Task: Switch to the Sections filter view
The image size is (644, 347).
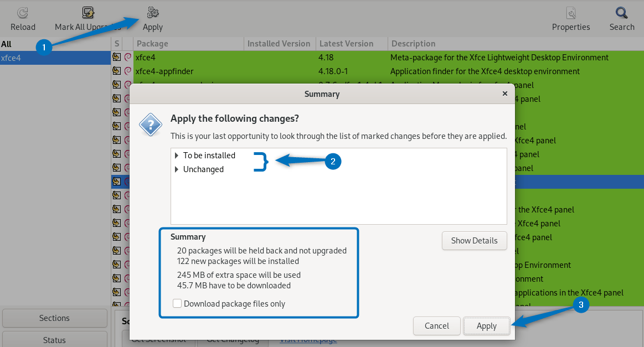Action: click(x=54, y=318)
